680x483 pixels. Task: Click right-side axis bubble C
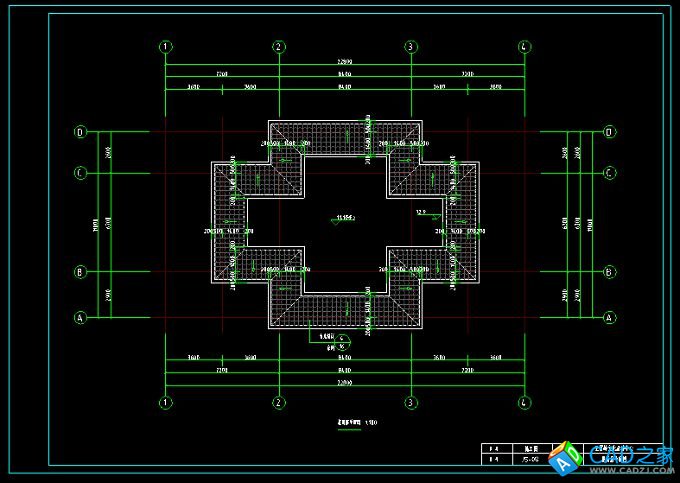pos(609,173)
